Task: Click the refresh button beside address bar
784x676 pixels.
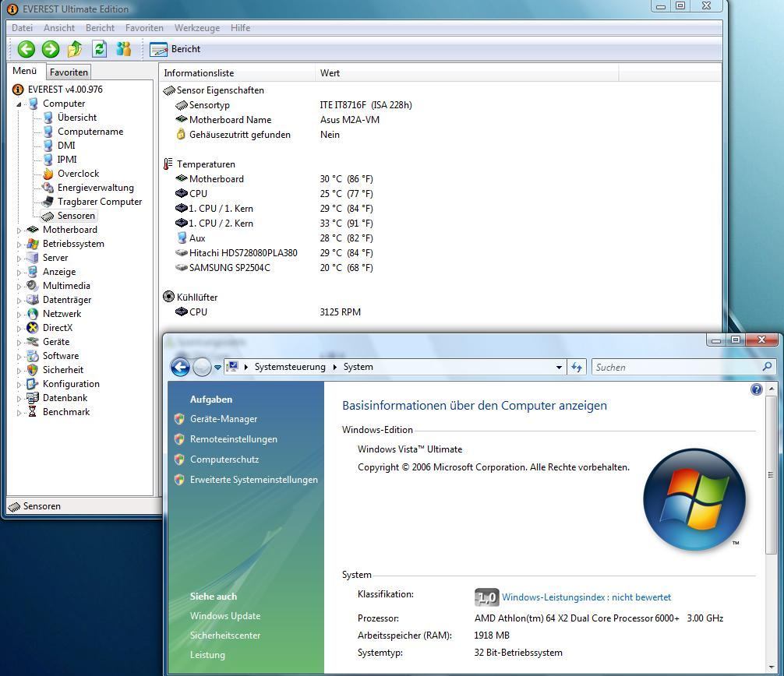Action: (x=577, y=368)
